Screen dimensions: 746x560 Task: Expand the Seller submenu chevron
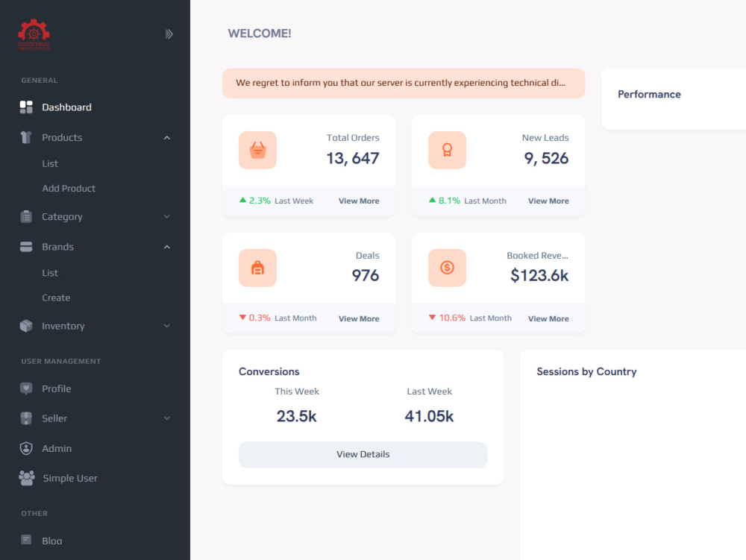(x=167, y=418)
